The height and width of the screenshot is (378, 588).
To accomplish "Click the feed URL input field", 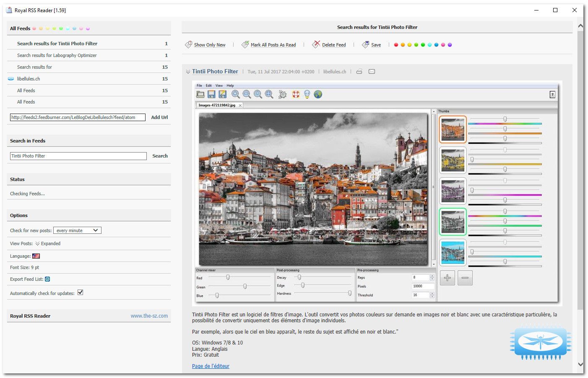I will [x=78, y=117].
